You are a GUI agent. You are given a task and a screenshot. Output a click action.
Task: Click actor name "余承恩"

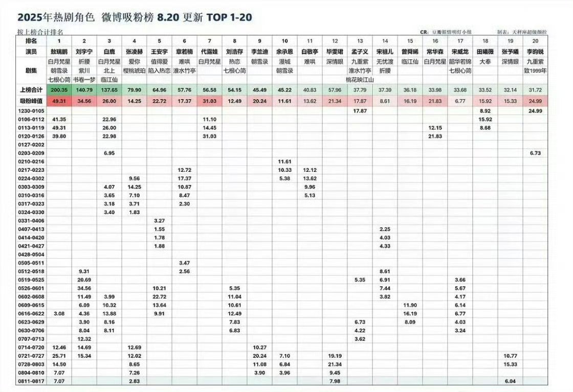(x=284, y=52)
